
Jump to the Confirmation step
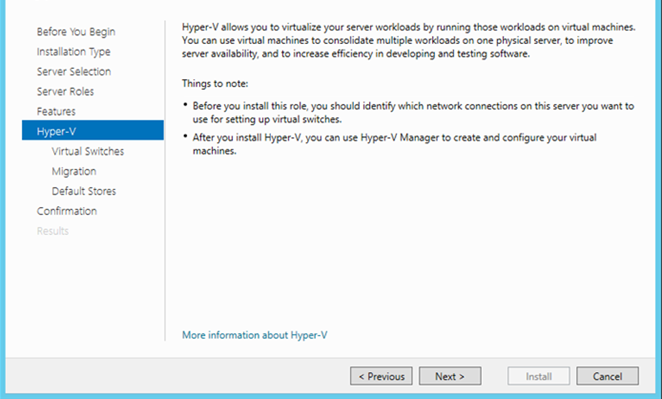(67, 211)
